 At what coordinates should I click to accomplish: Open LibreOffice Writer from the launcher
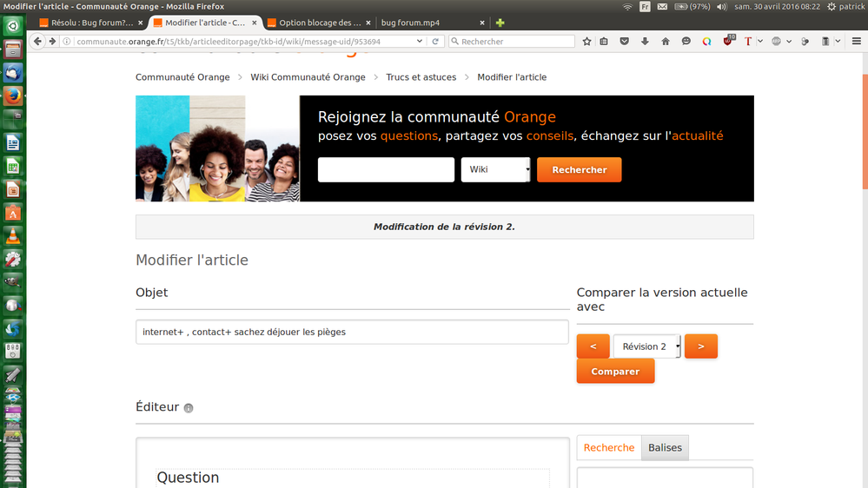point(13,142)
